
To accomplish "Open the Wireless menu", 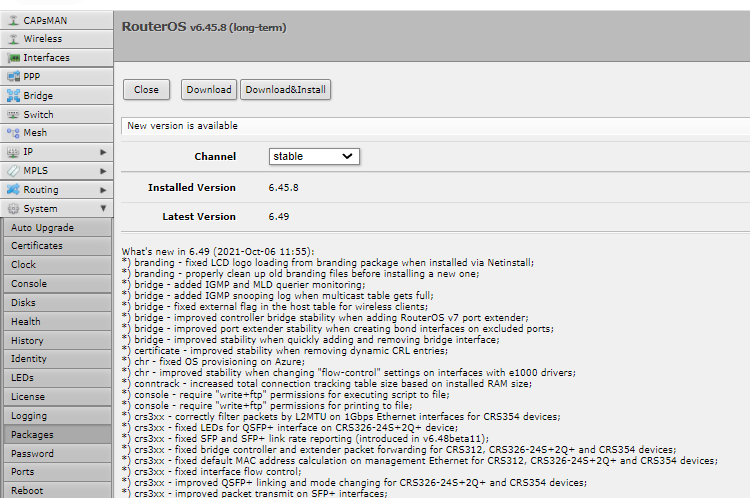I will pos(56,39).
